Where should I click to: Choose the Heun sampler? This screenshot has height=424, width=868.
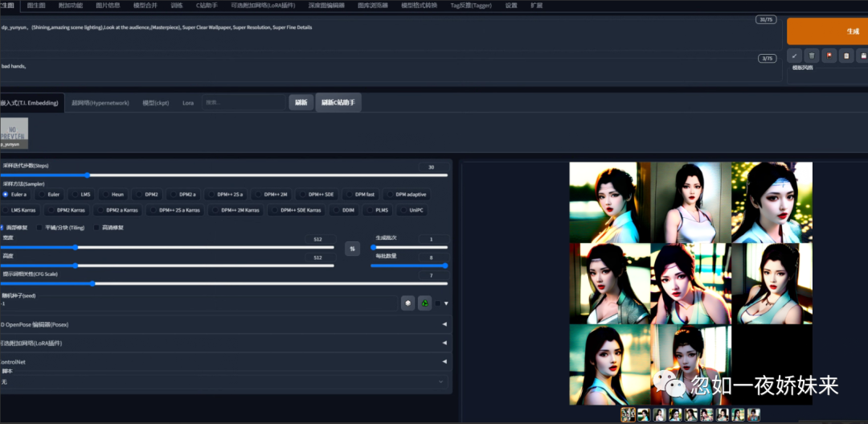pos(113,195)
